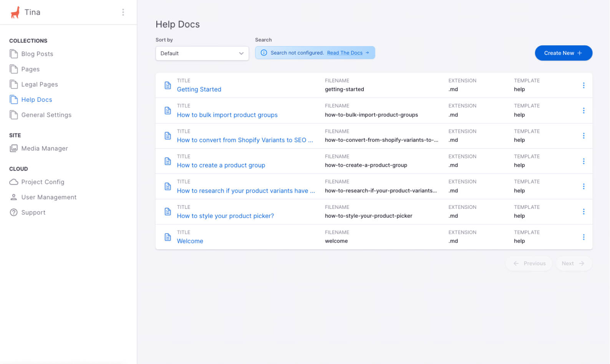Open How to bulk import product groups

(227, 115)
